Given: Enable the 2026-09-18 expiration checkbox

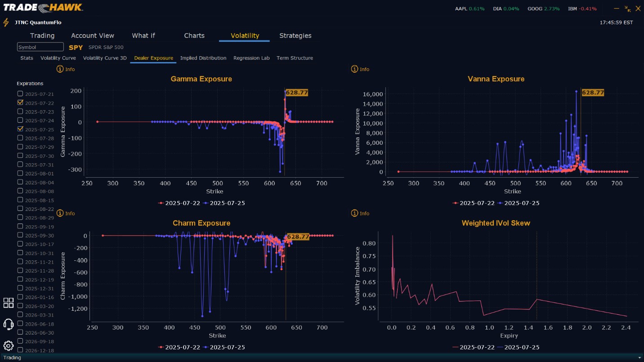Looking at the screenshot, I should [20, 341].
